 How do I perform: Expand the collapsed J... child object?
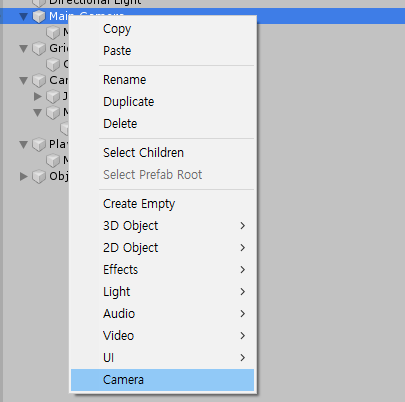click(38, 96)
